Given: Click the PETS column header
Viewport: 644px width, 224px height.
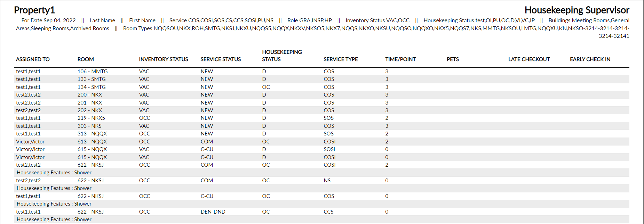Looking at the screenshot, I should (x=453, y=59).
